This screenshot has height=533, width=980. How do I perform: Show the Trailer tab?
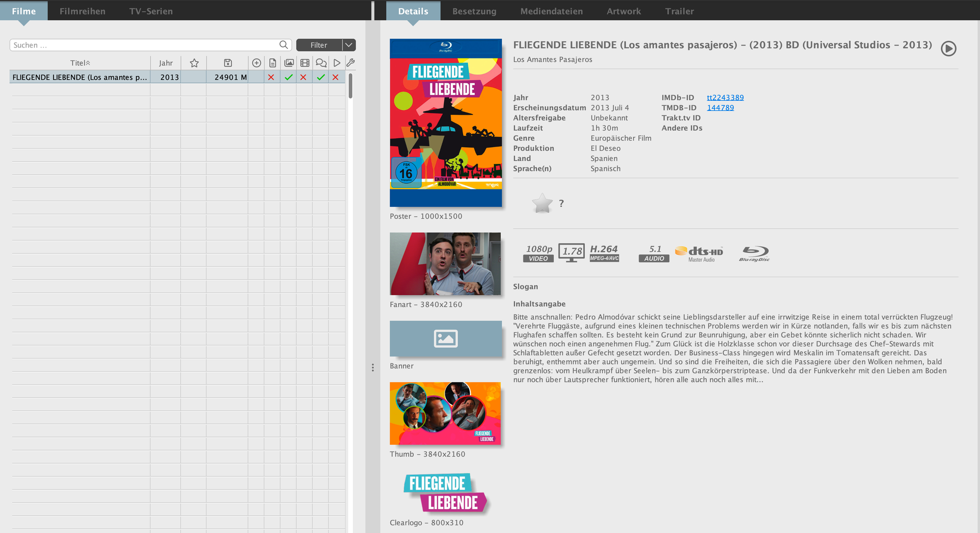point(679,11)
